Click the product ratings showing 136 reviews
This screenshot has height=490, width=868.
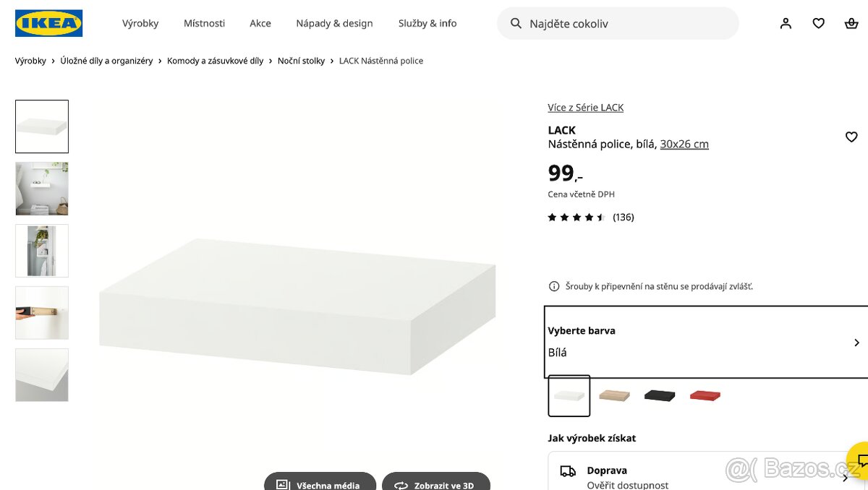point(590,217)
